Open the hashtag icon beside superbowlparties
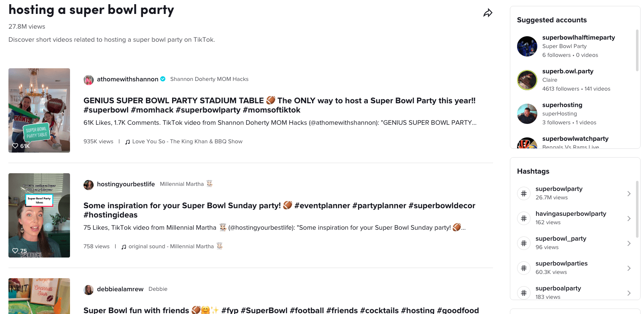This screenshot has width=644, height=314. pyautogui.click(x=524, y=268)
